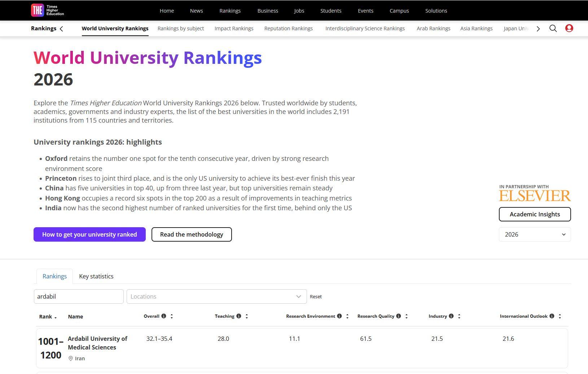This screenshot has height=374, width=588.
Task: Sort table by Industry score arrows
Action: point(459,316)
